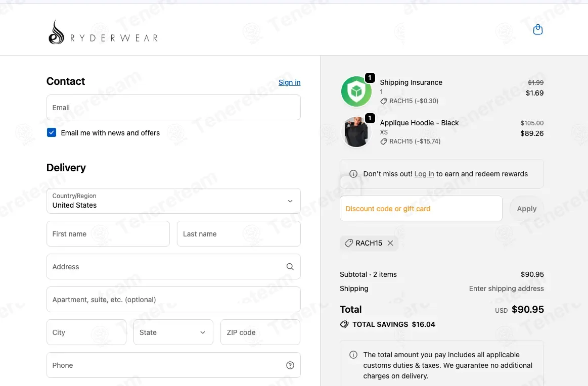588x386 pixels.
Task: Uncheck Email me with news and offers
Action: tap(52, 133)
